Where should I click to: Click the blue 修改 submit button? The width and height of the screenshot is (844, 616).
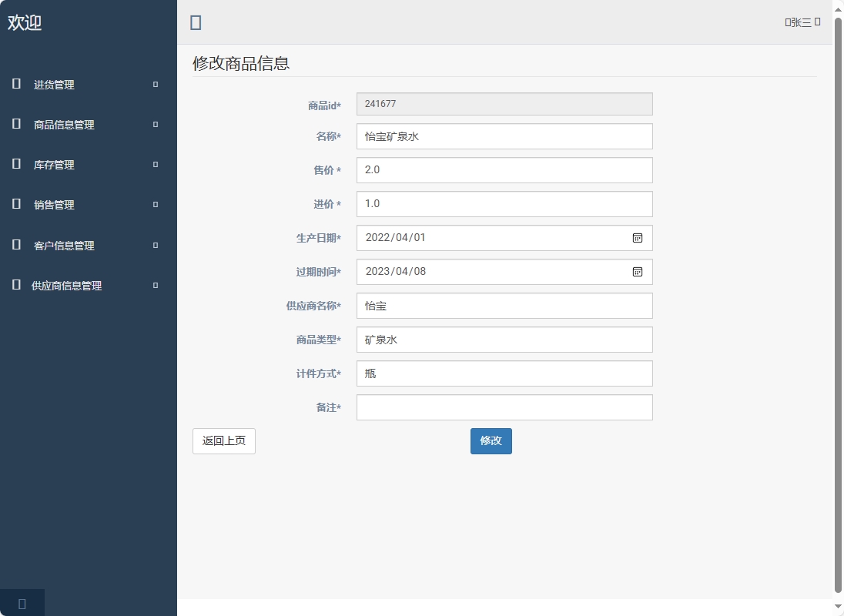point(491,440)
